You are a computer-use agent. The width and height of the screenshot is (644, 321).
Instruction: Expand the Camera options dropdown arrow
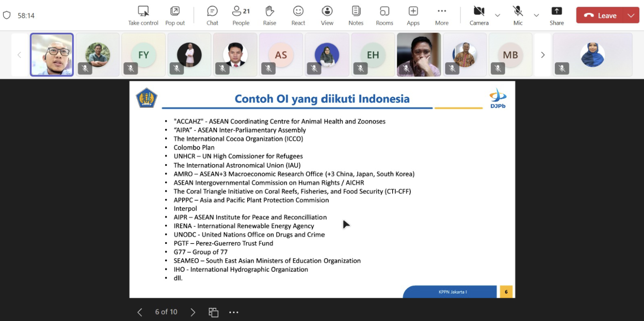point(498,15)
